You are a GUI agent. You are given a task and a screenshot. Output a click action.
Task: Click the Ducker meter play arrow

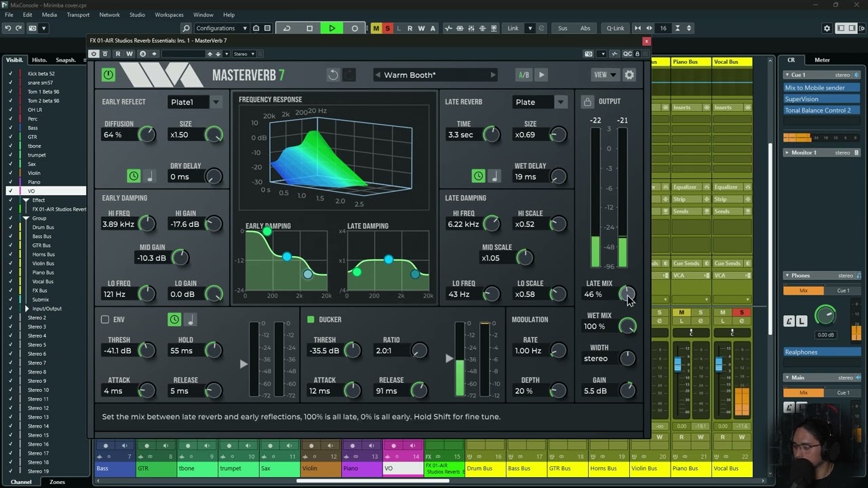tap(449, 359)
